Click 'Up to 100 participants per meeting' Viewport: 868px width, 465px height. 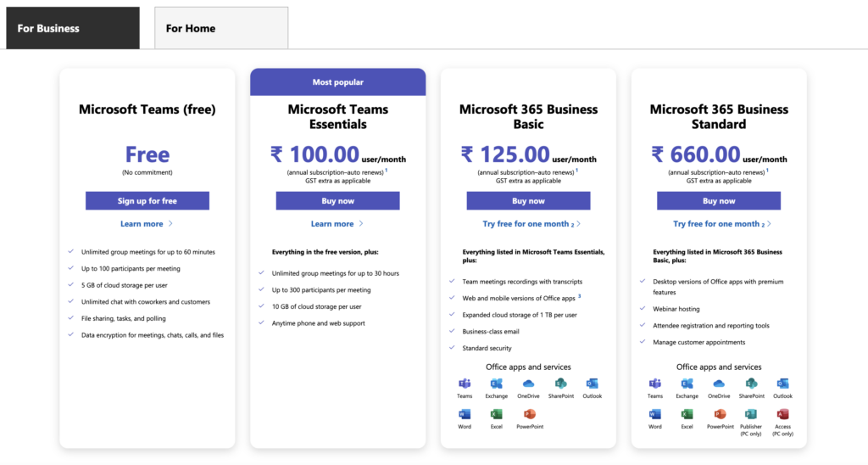click(131, 269)
